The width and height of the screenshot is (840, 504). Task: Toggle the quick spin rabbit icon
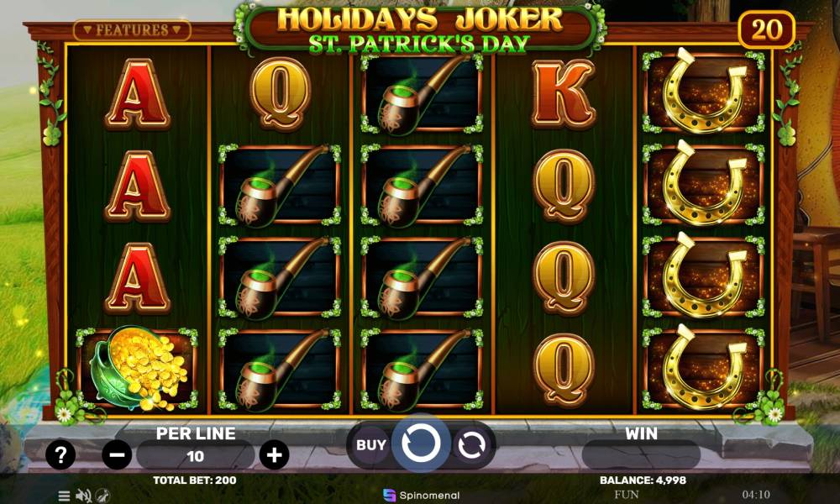click(103, 496)
